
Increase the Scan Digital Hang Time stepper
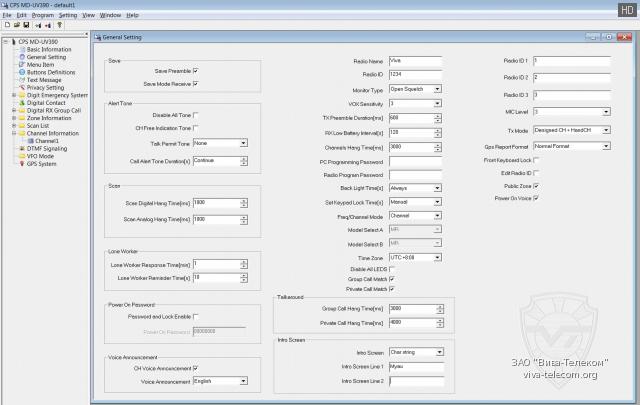pos(245,200)
